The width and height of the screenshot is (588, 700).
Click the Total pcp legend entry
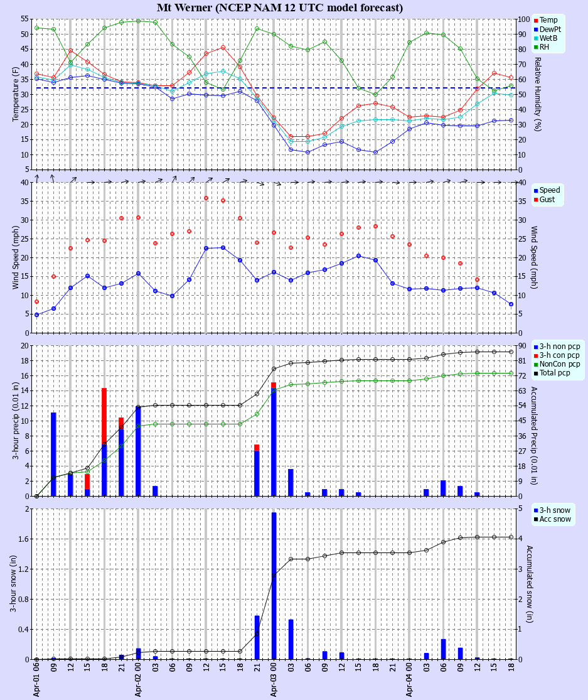click(559, 373)
